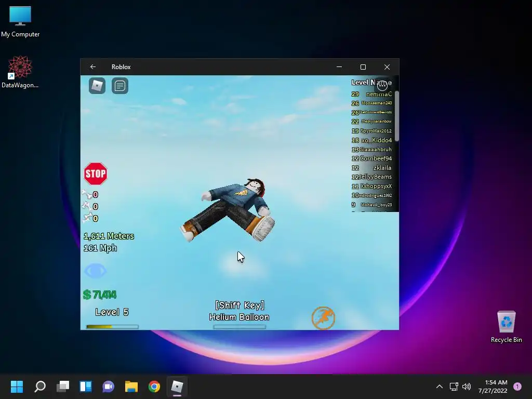Click the leaderboard scrollbar
The width and height of the screenshot is (532, 399).
pos(396,116)
